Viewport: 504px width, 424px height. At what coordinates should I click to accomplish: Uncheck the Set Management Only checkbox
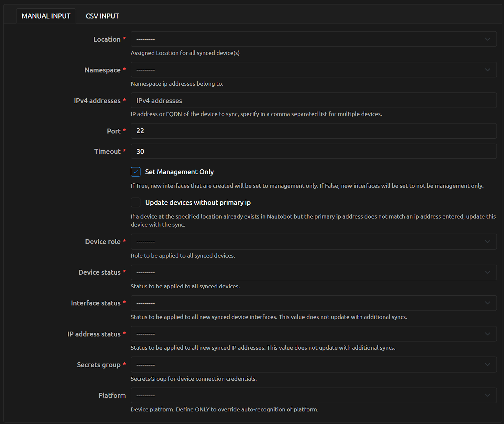pos(136,172)
